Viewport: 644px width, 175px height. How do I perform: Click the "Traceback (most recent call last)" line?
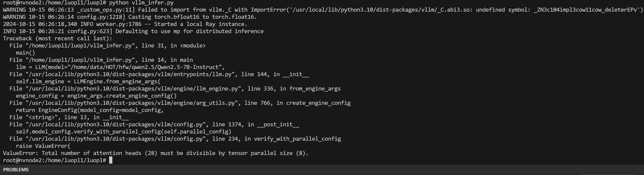tap(57, 39)
